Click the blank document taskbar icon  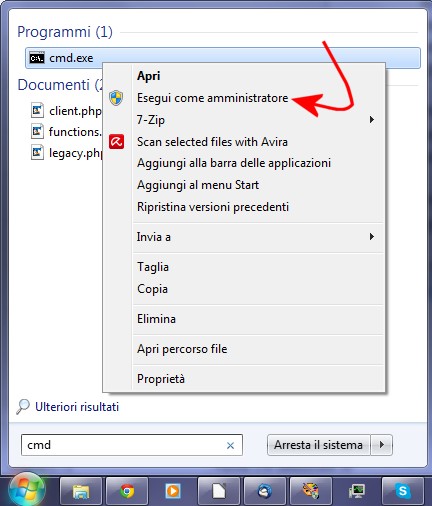coord(219,491)
